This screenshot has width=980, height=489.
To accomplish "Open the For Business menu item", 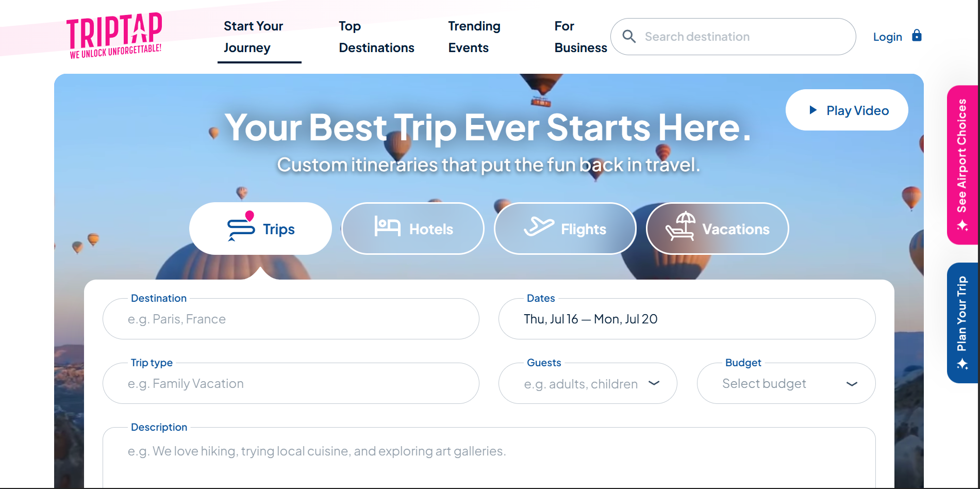I will click(x=580, y=37).
